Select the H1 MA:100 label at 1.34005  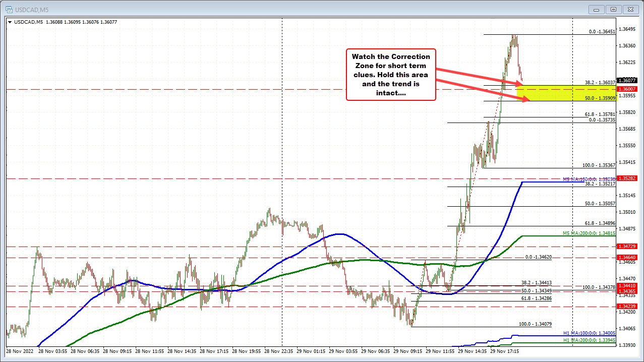pos(589,333)
